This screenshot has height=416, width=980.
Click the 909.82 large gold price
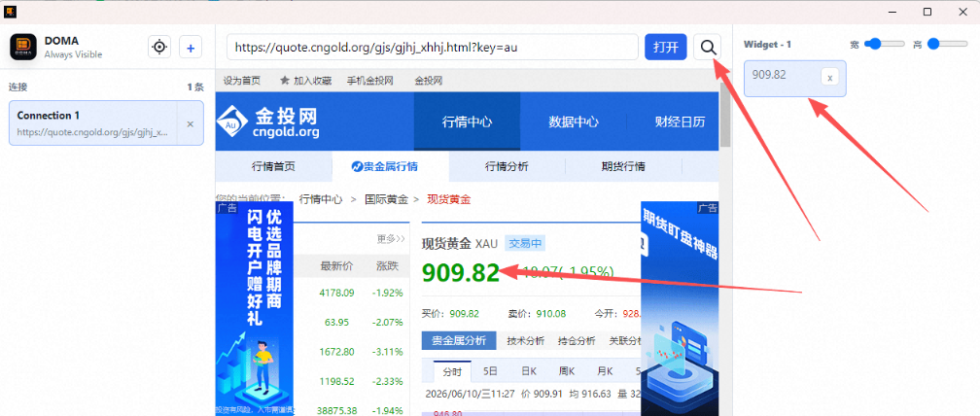point(461,273)
